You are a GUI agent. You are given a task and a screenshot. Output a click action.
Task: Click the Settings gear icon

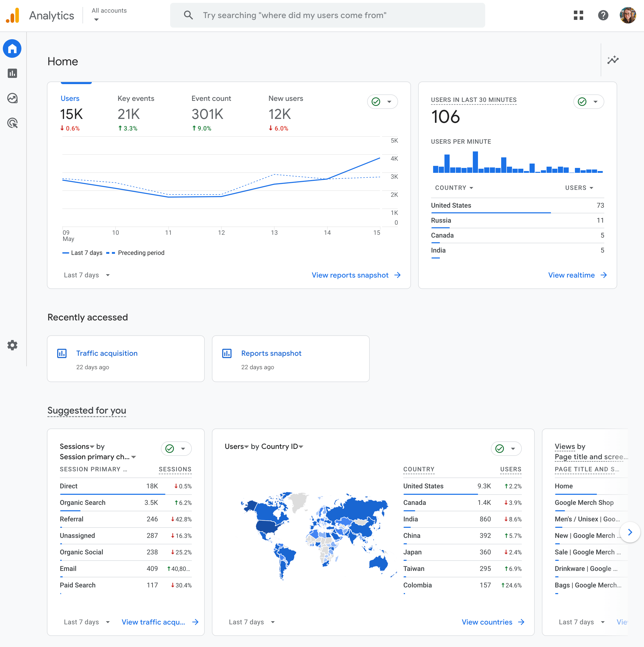pyautogui.click(x=12, y=345)
